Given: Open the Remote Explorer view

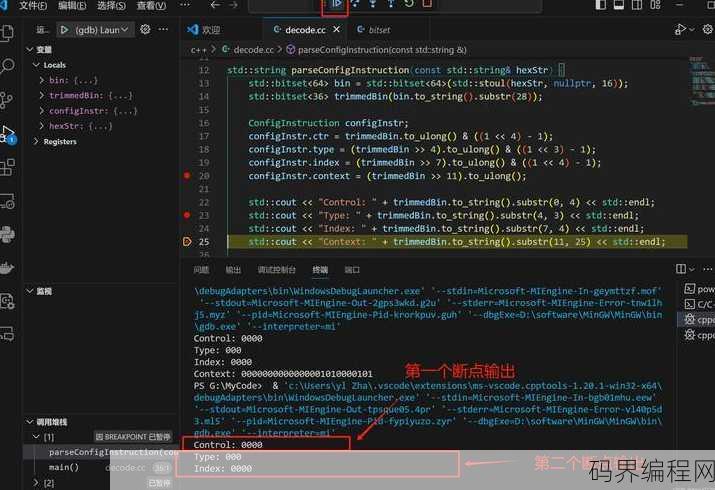Looking at the screenshot, I should click(8, 201).
